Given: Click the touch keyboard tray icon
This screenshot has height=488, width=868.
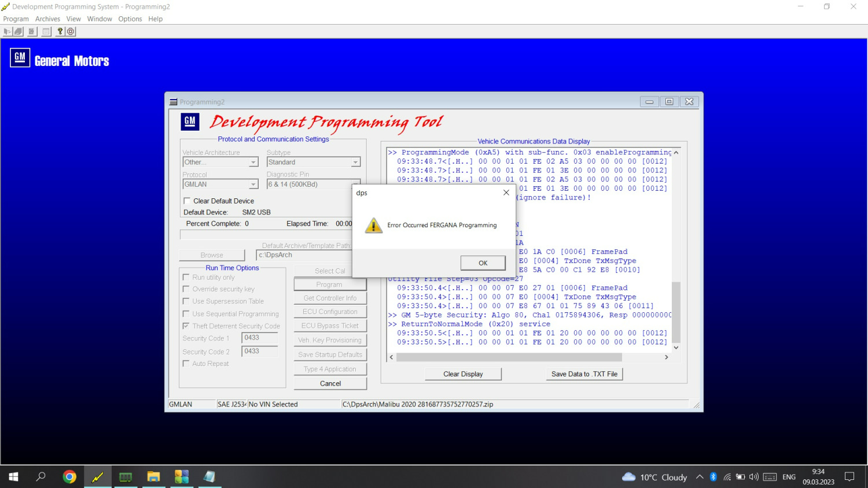Looking at the screenshot, I should (x=770, y=477).
